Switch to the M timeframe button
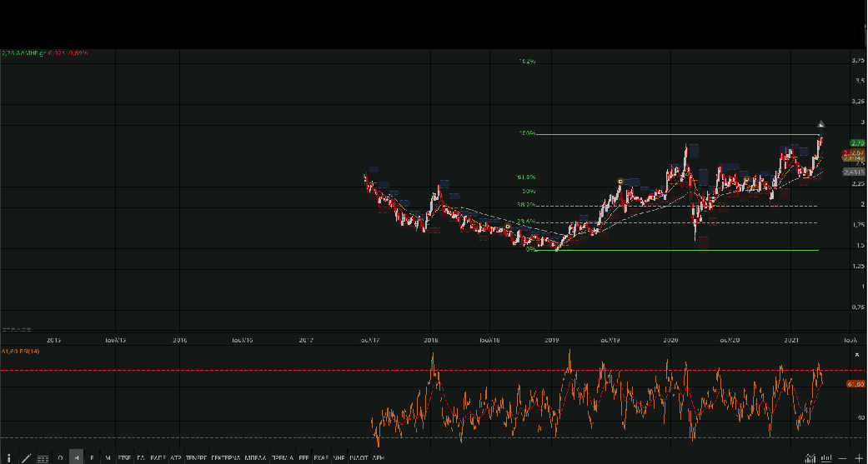 click(108, 457)
